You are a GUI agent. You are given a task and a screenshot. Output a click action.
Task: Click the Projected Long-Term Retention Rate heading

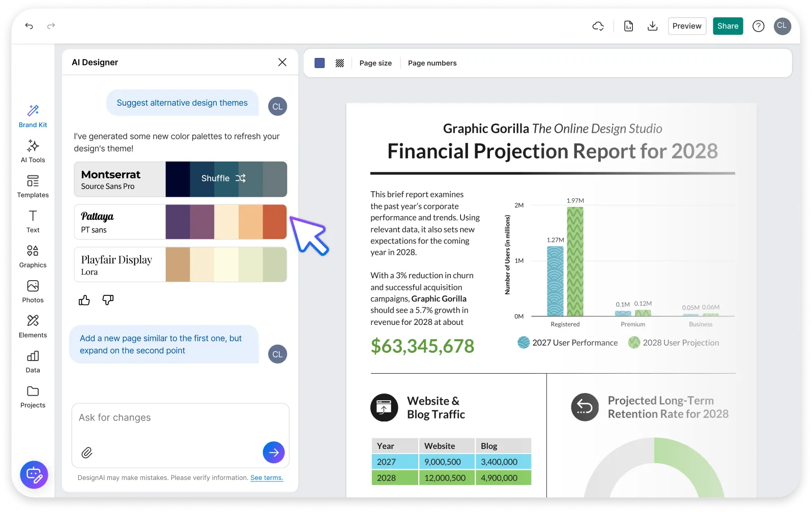[668, 407]
